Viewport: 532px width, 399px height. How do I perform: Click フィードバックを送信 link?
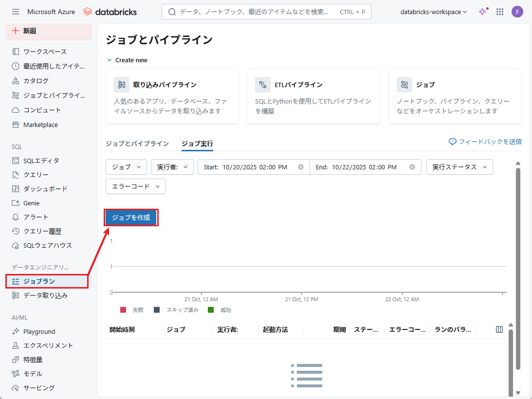click(485, 142)
